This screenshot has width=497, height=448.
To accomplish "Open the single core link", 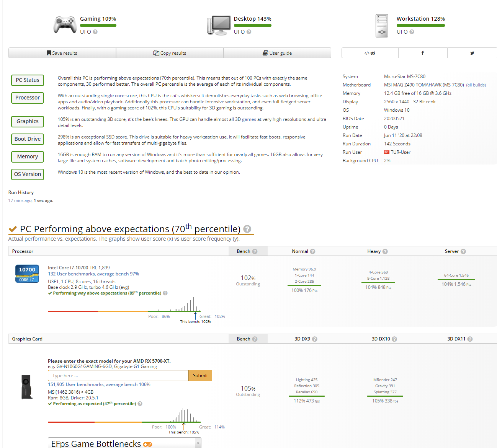I will pos(113,96).
